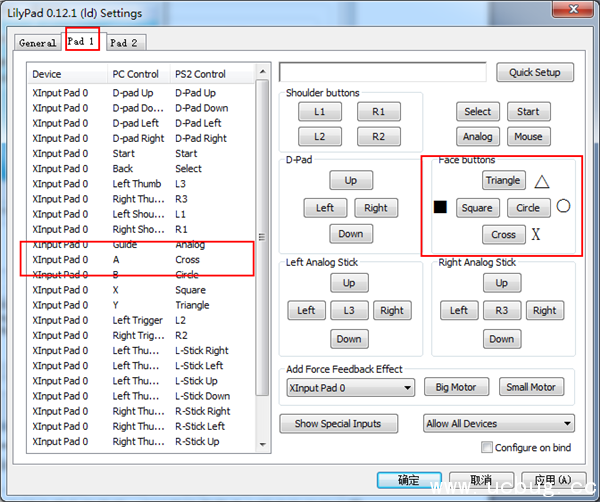Select the Y to Triangle binding row
The width and height of the screenshot is (600, 502).
(141, 305)
